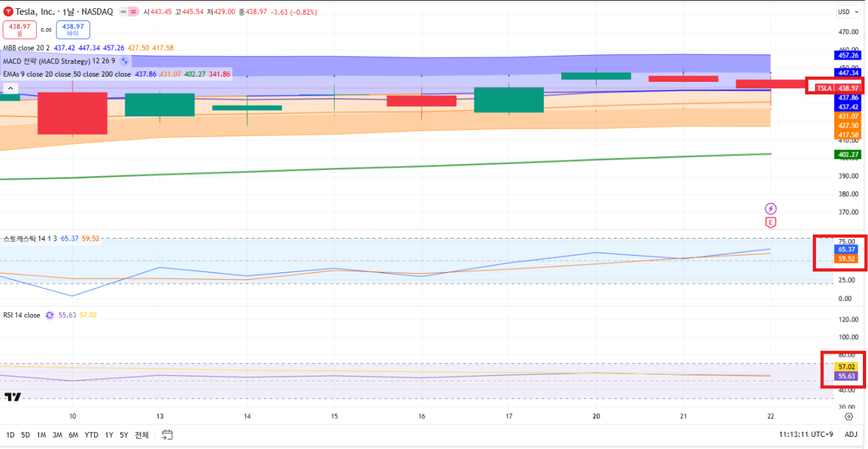
Task: Collapse the indicator legend chevron
Action: pyautogui.click(x=11, y=87)
